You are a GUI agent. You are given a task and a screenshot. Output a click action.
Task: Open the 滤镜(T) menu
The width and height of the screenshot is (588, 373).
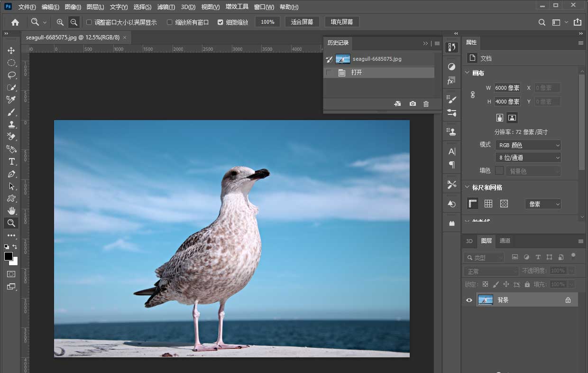click(x=166, y=7)
